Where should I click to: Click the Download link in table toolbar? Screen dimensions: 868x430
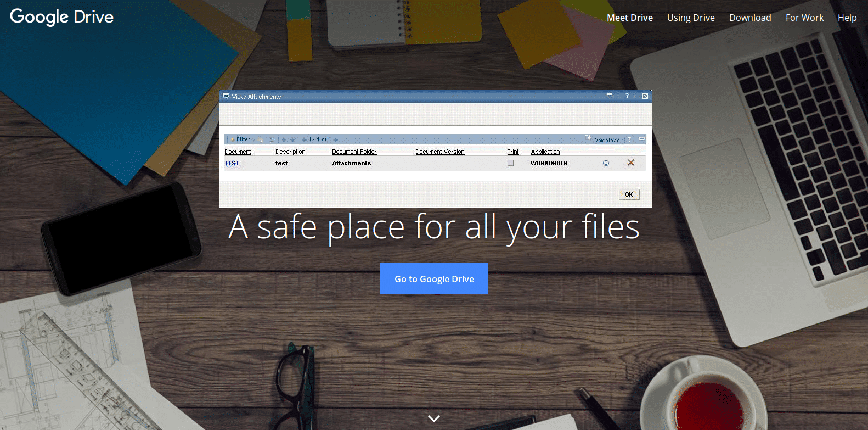coord(607,141)
